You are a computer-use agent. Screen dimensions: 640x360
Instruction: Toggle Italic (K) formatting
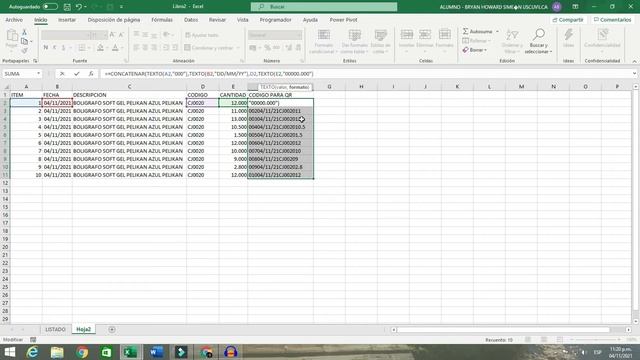pos(54,48)
